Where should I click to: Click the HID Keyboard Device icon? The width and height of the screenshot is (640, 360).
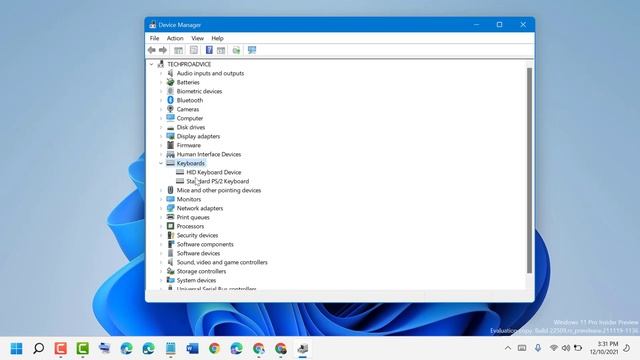(x=180, y=172)
